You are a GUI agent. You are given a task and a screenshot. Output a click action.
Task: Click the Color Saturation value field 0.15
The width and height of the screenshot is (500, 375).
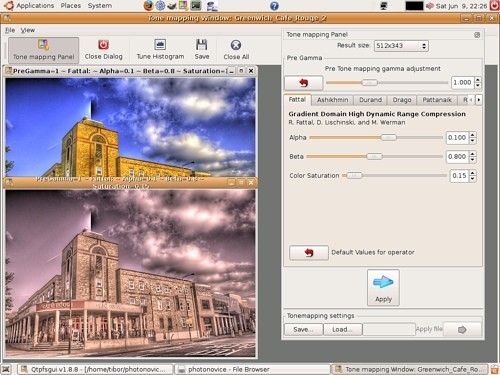(x=459, y=176)
